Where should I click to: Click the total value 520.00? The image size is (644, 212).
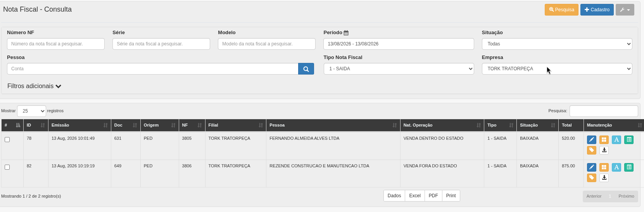point(568,138)
